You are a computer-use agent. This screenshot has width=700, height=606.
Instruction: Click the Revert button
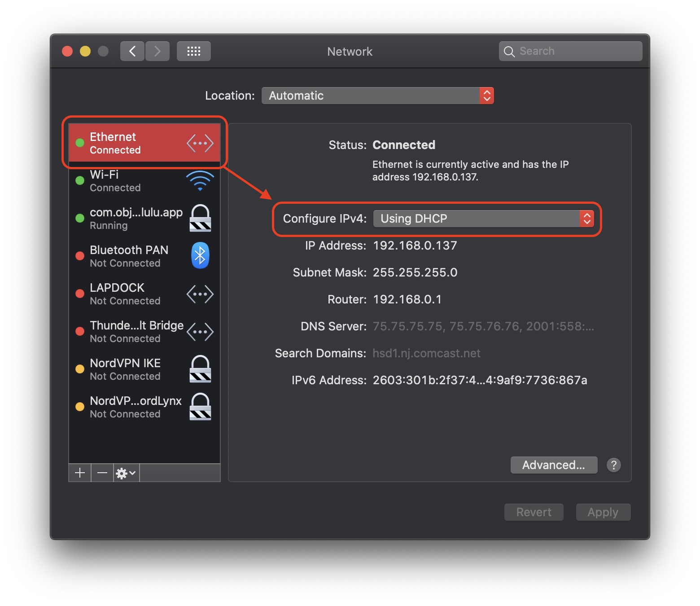point(534,512)
